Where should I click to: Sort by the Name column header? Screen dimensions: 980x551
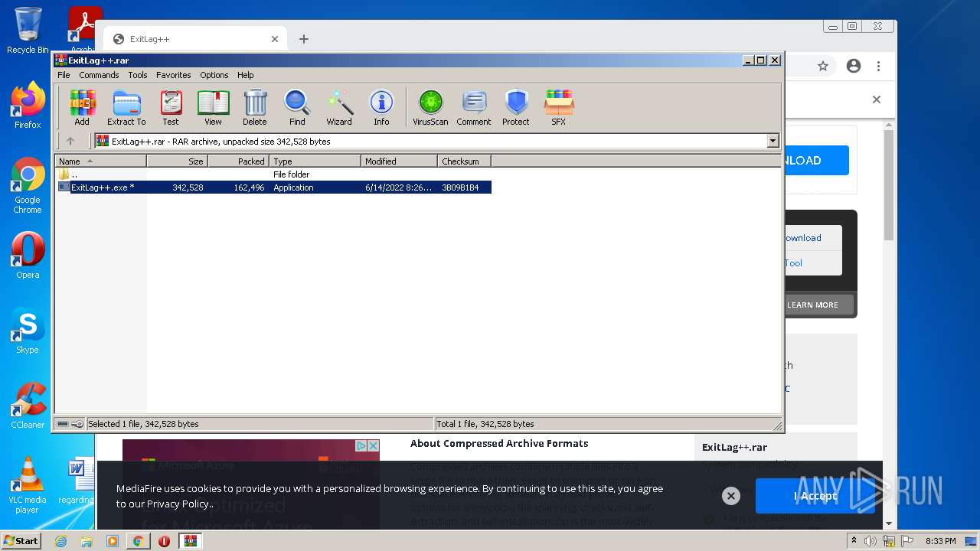(100, 161)
